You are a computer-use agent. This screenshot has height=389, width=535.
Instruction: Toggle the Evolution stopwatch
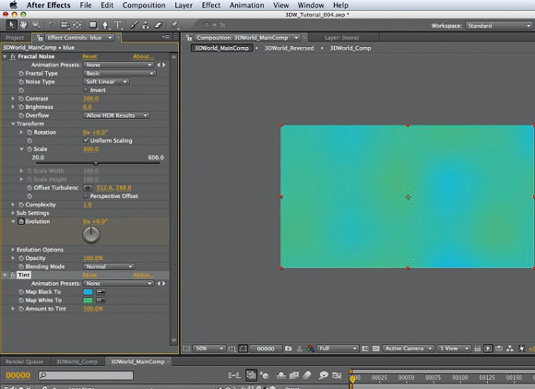pyautogui.click(x=21, y=221)
